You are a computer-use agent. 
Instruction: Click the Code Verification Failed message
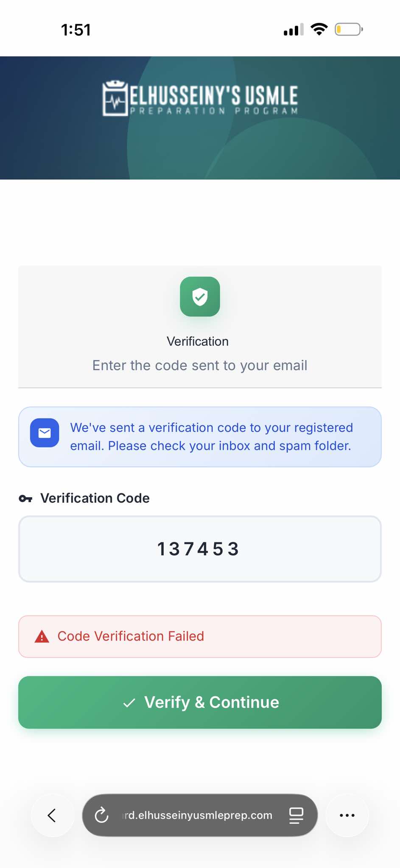click(x=131, y=636)
